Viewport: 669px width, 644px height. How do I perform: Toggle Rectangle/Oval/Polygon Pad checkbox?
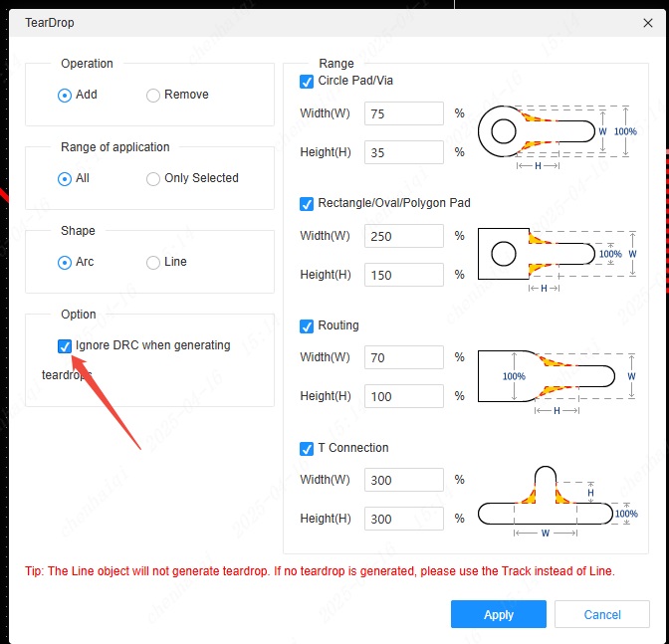[x=307, y=203]
